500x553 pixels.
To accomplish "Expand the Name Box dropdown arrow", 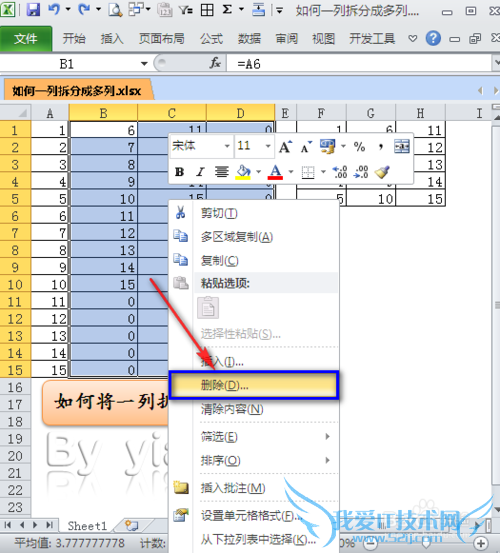I will pyautogui.click(x=144, y=63).
